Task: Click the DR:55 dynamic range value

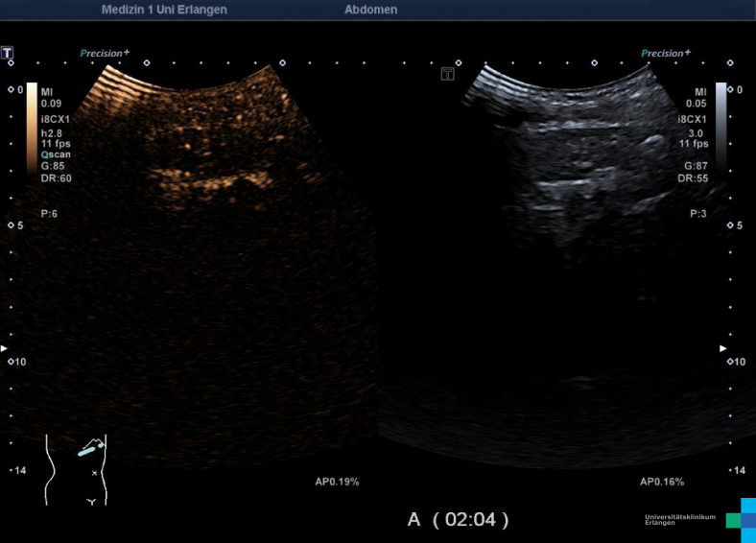Action: tap(692, 178)
